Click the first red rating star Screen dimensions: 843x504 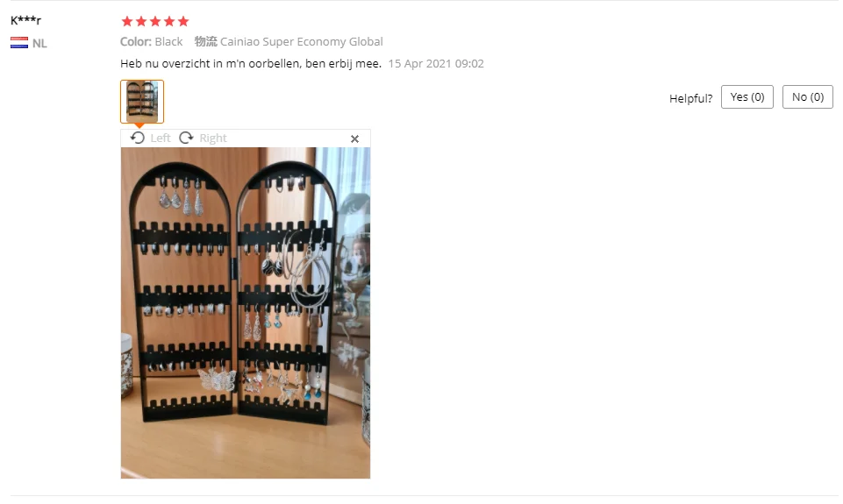[127, 22]
